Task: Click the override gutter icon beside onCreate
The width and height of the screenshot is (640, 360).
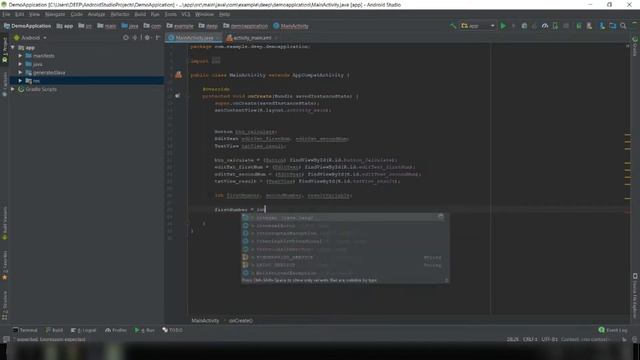Action: click(178, 96)
